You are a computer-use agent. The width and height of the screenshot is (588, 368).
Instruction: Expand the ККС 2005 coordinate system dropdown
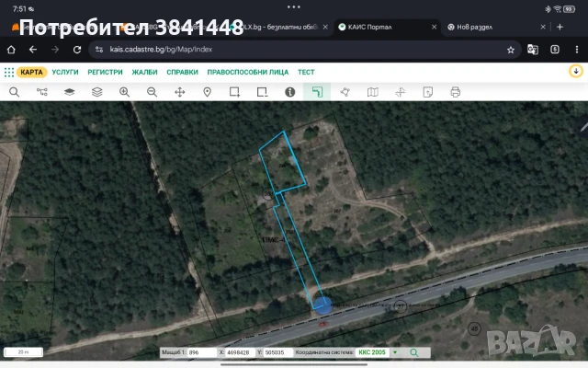(x=394, y=352)
